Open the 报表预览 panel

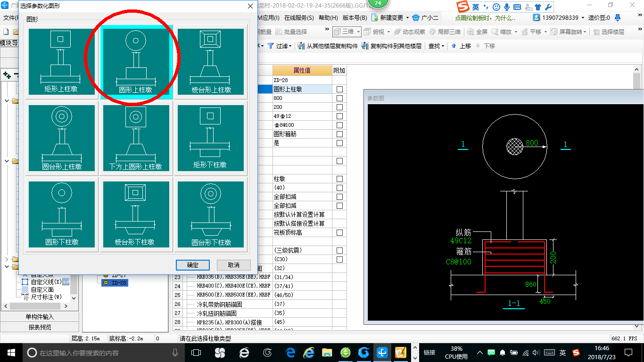pos(40,327)
